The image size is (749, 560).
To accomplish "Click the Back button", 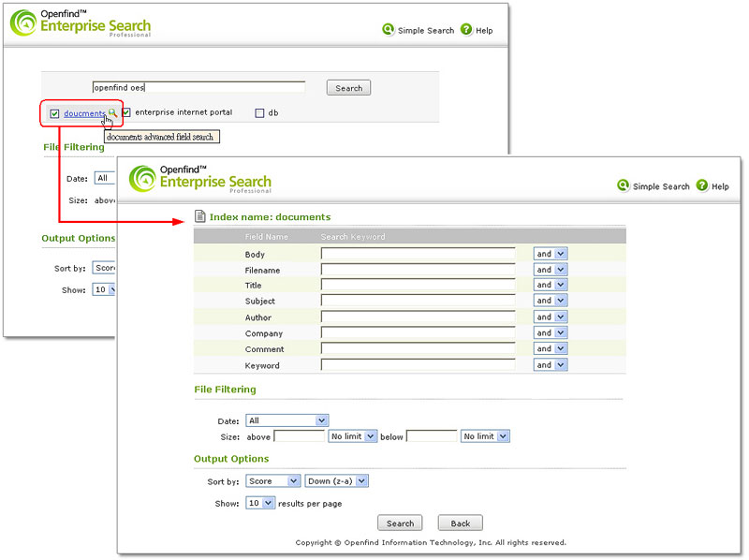I will [x=460, y=523].
